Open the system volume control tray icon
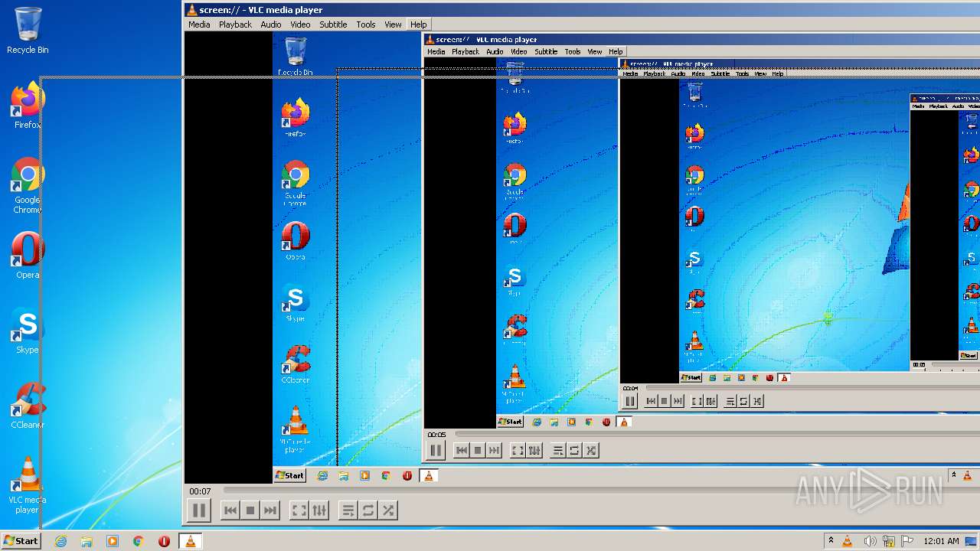The image size is (980, 551). 870,541
